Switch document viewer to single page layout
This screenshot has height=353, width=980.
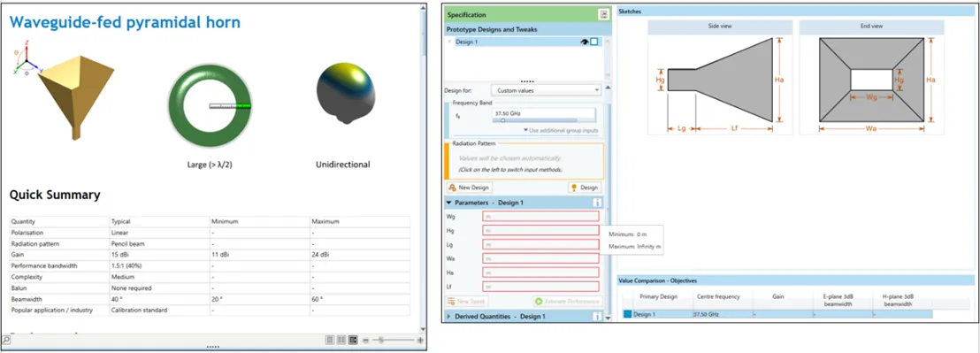[330, 340]
